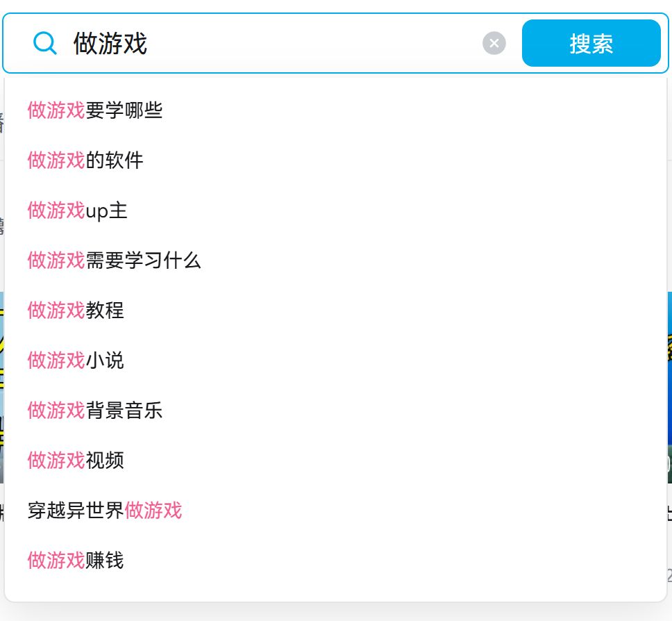Open the video thumbnail at right edge
Viewport: 672px width, 621px height.
[669, 389]
